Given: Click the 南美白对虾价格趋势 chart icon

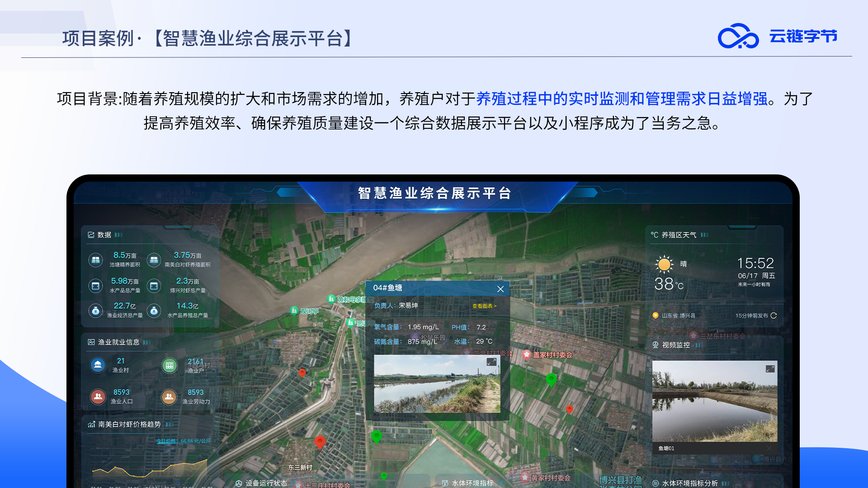Looking at the screenshot, I should pyautogui.click(x=91, y=424).
